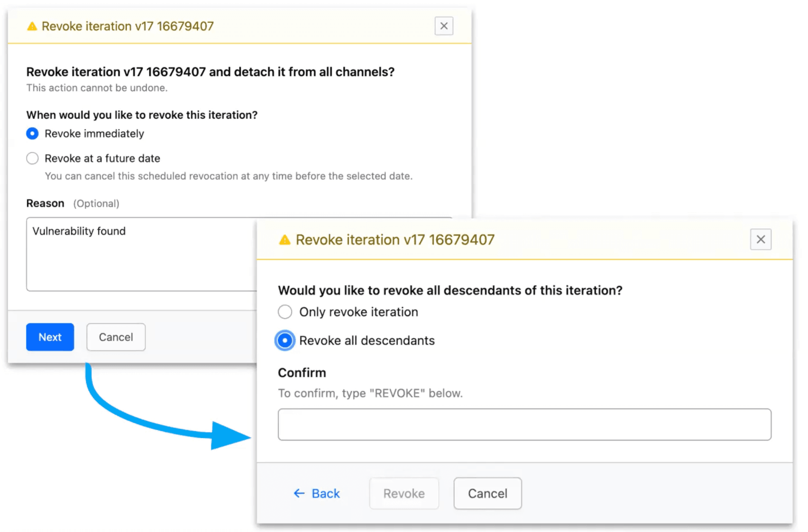Cancel the dialog next to Next button
The width and height of the screenshot is (808, 532).
[x=116, y=337]
